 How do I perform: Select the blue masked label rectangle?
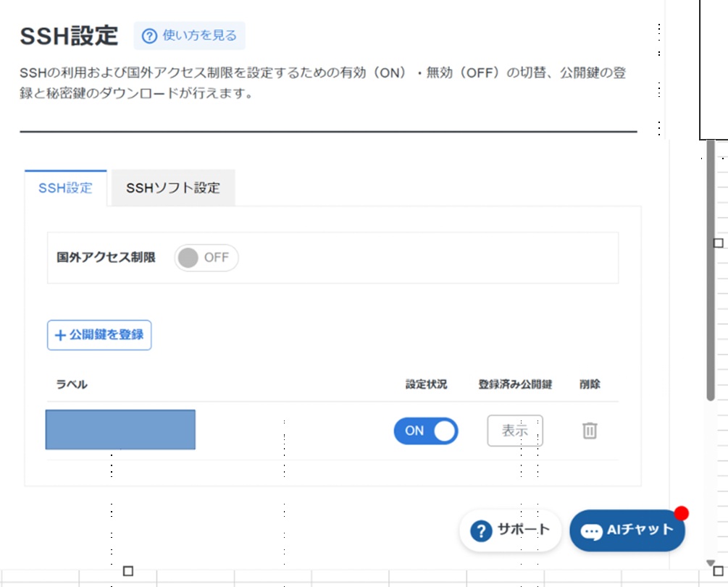120,429
